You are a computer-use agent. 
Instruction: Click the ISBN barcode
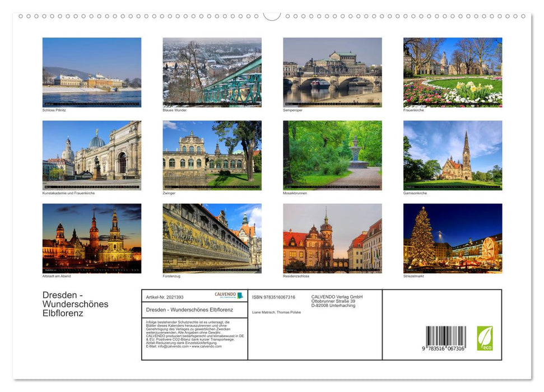[445, 339]
